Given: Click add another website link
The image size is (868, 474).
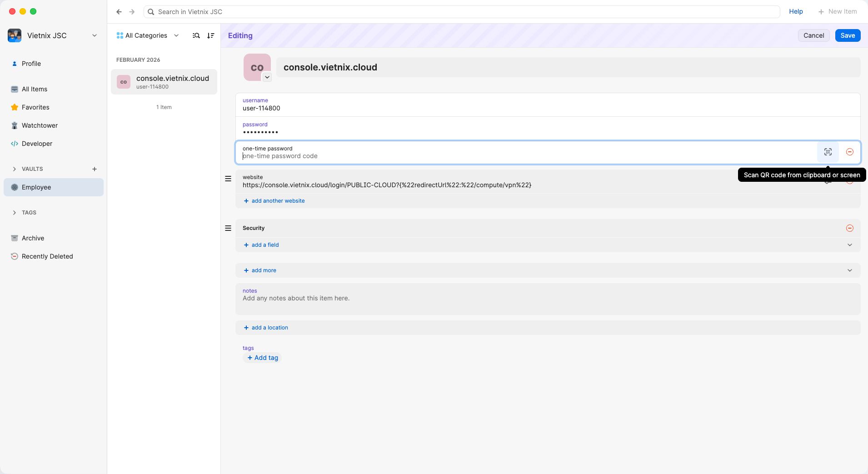Looking at the screenshot, I should pos(278,201).
